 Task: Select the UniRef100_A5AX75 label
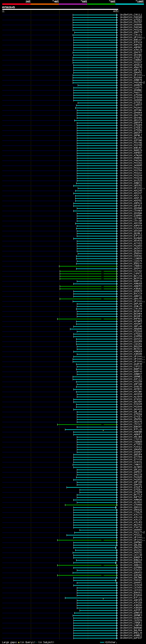tap(131, 67)
